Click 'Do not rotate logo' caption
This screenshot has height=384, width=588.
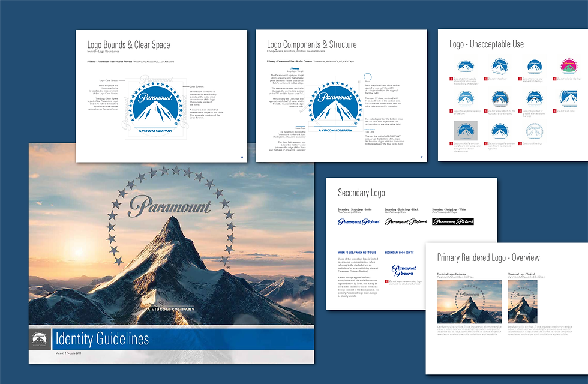[x=497, y=79]
